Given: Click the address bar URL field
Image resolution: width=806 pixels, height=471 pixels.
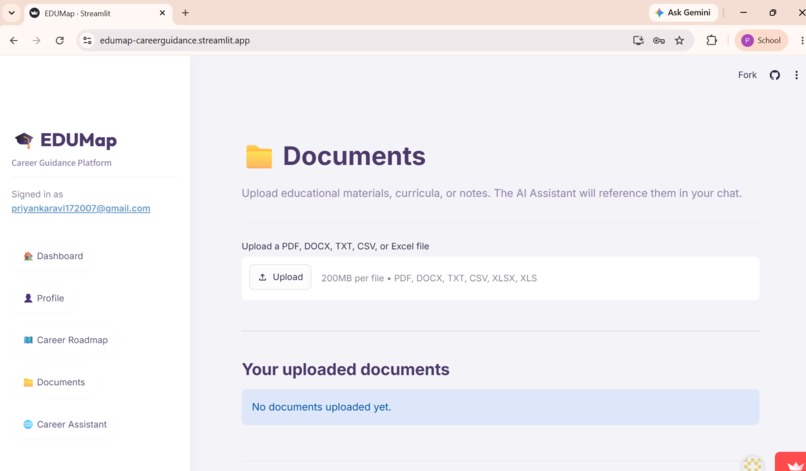Looking at the screenshot, I should (360, 40).
